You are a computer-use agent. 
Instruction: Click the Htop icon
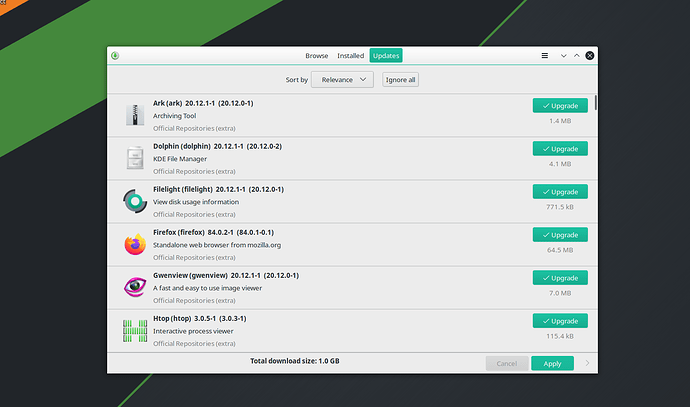point(135,330)
